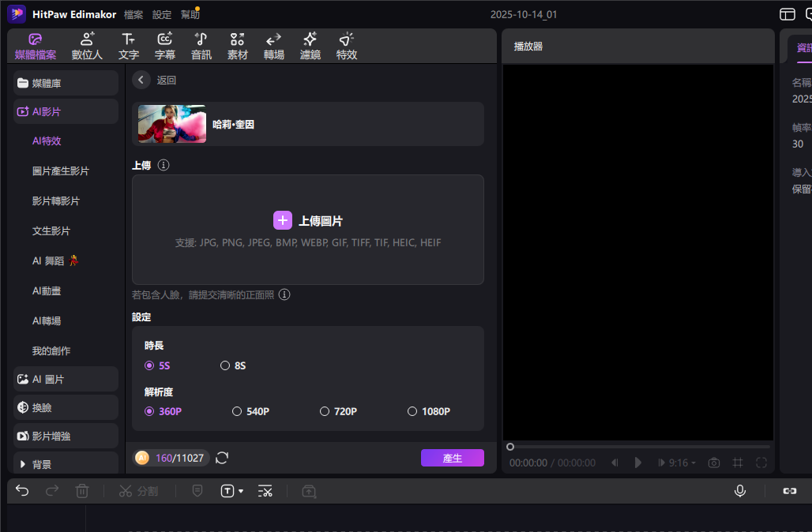The width and height of the screenshot is (812, 532).
Task: Switch to the AI 圖片 tab in the sidebar
Action: coord(54,379)
